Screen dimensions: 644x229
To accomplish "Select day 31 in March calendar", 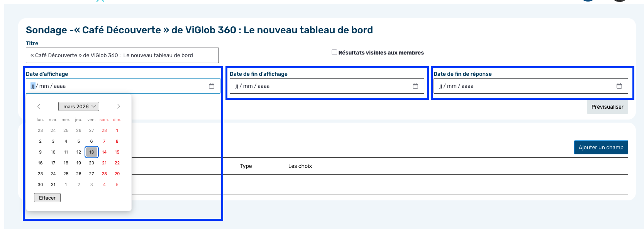I will click(53, 185).
